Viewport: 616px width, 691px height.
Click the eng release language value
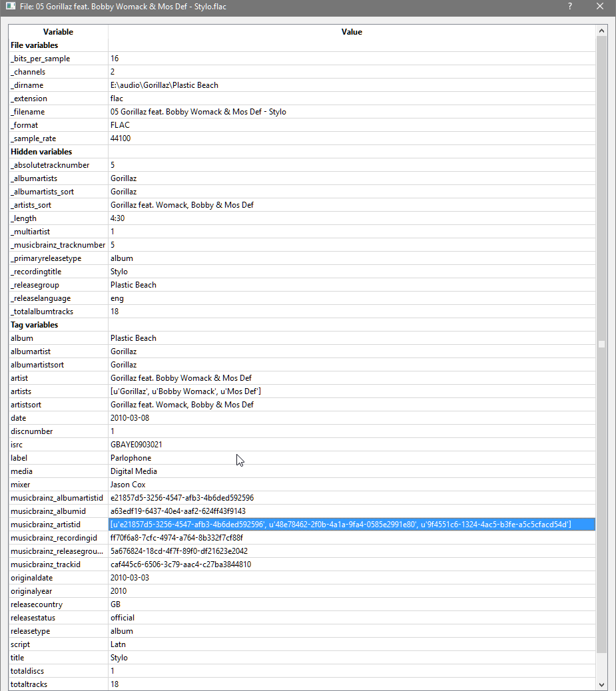117,298
